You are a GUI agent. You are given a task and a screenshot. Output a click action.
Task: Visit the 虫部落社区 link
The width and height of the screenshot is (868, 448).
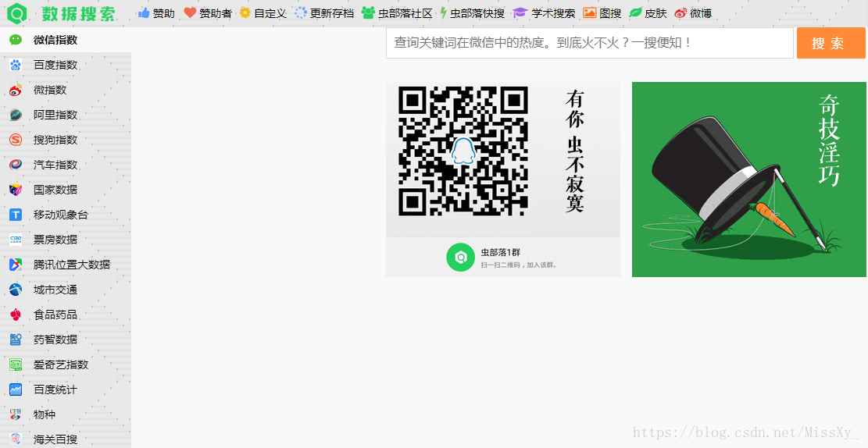(x=405, y=13)
